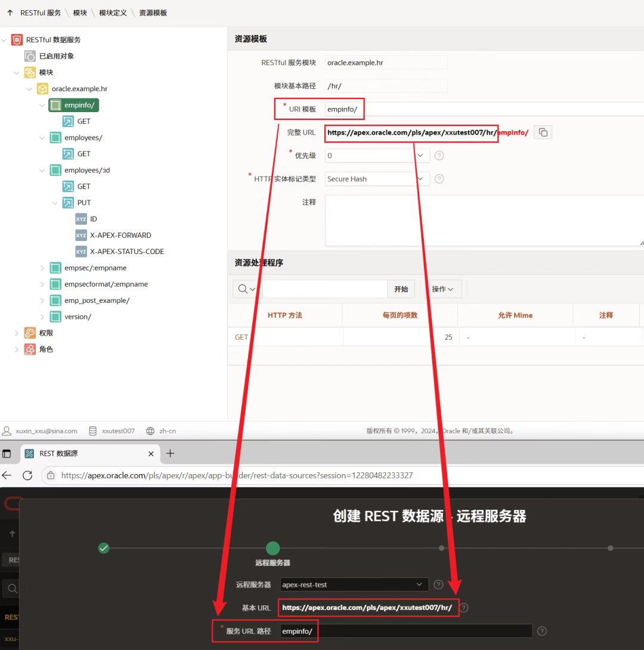The height and width of the screenshot is (650, 644).
Task: Click the up arrow beside RESTful 服务 breadcrumb
Action: tap(10, 13)
